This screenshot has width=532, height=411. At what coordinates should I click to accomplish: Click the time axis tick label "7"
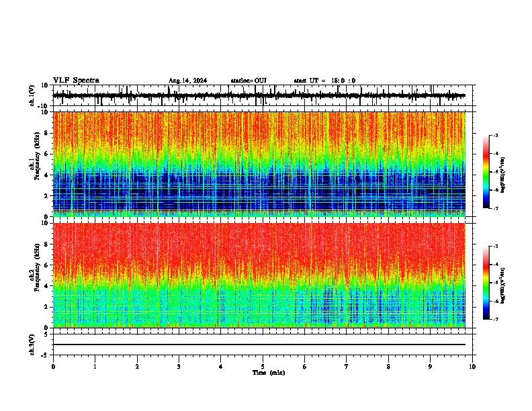point(347,367)
